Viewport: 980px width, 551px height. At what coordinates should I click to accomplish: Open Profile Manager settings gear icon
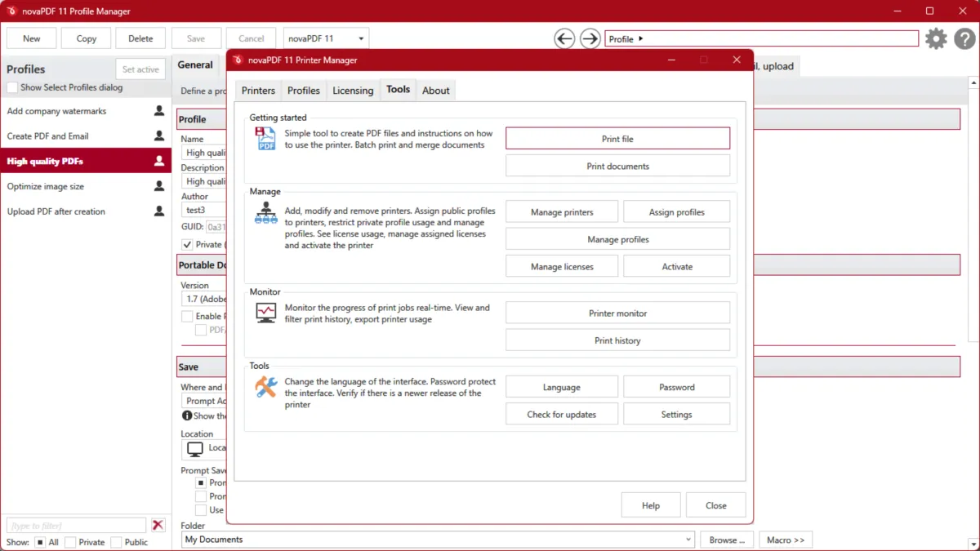coord(936,38)
